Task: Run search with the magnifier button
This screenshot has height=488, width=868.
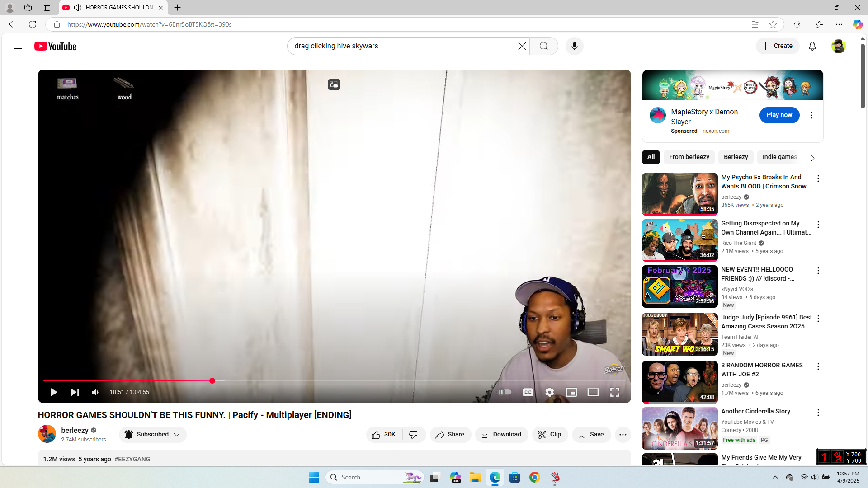Action: point(544,46)
